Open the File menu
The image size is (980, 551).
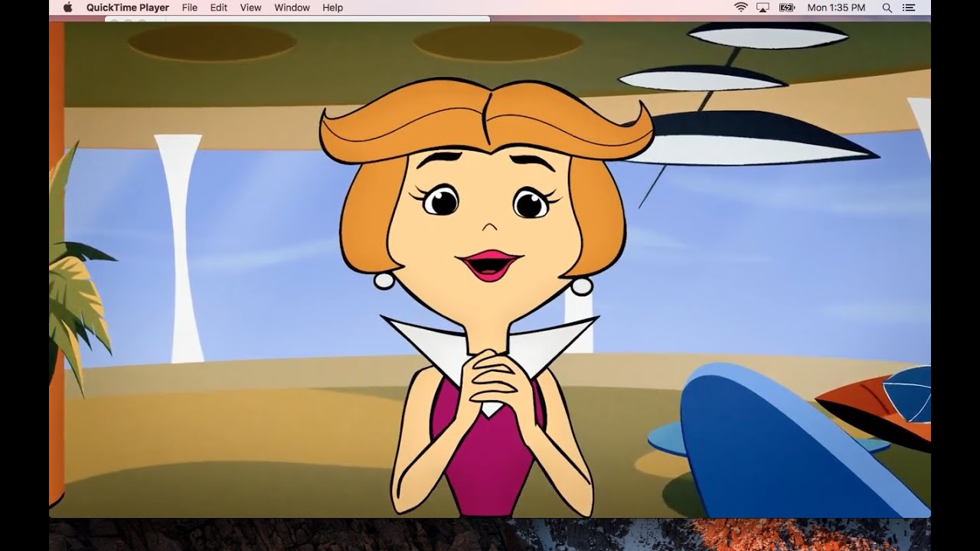190,8
